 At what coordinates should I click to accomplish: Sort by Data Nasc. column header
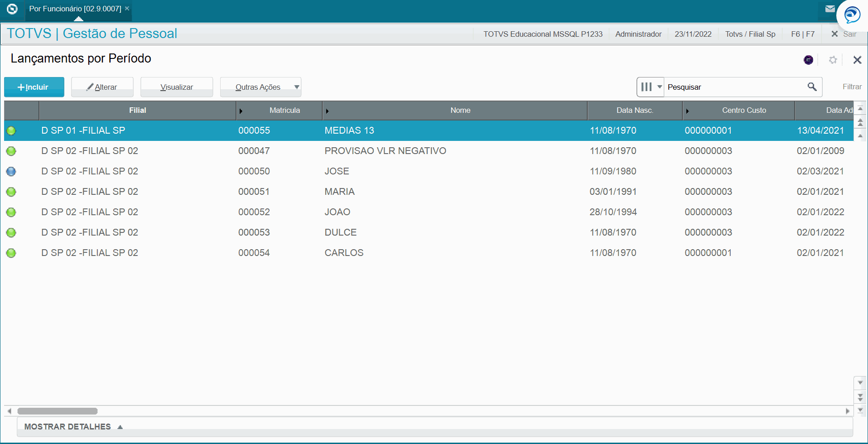click(x=635, y=111)
